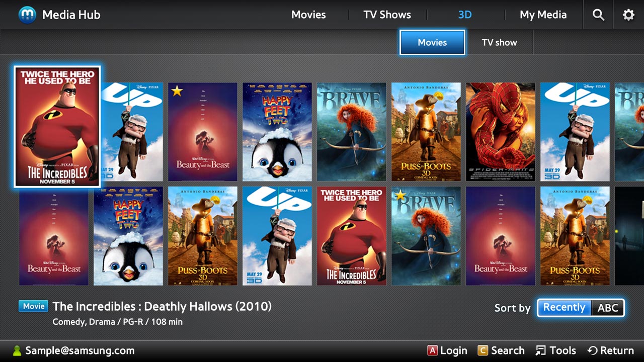Sort movies by Recently
The image size is (644, 362).
click(564, 308)
